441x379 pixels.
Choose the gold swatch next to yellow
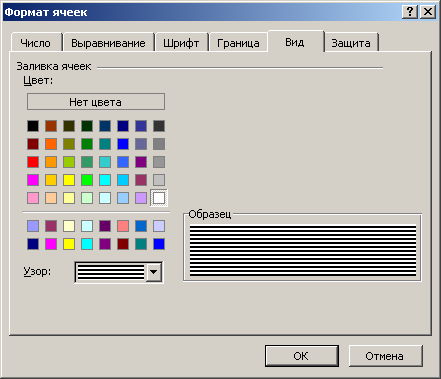coord(51,180)
